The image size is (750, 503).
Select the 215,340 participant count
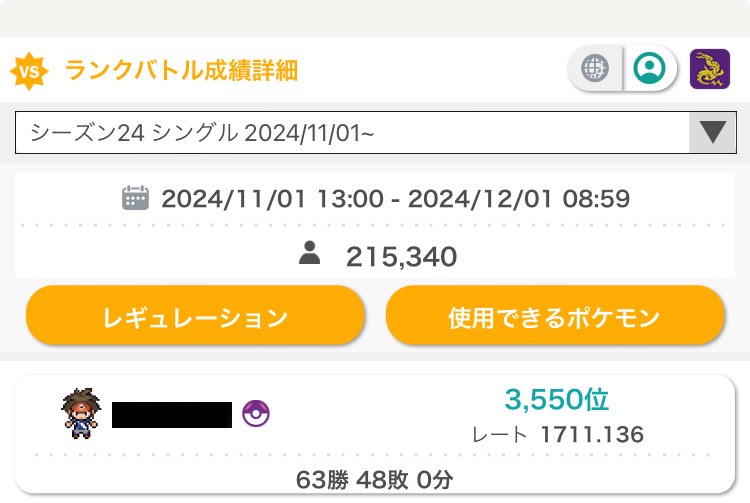click(401, 257)
